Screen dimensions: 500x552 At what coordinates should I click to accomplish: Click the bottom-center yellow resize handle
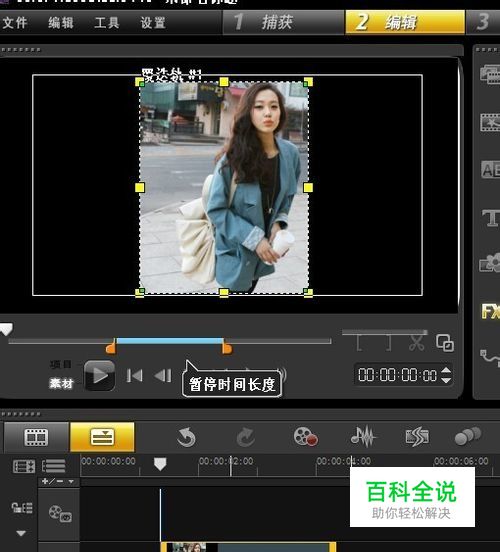click(224, 293)
